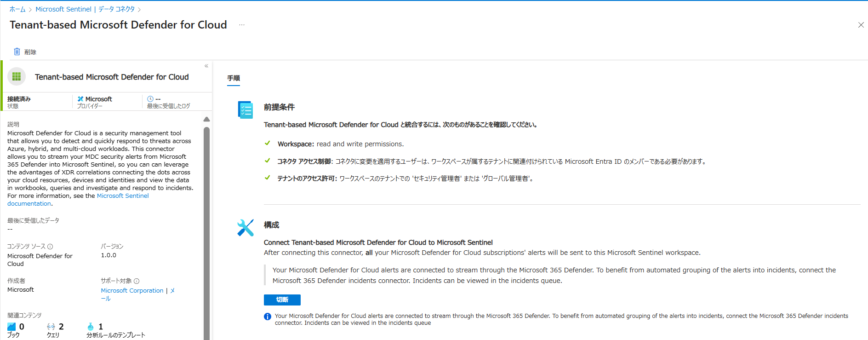Click the 構成 tools icon
The height and width of the screenshot is (340, 868).
click(245, 227)
